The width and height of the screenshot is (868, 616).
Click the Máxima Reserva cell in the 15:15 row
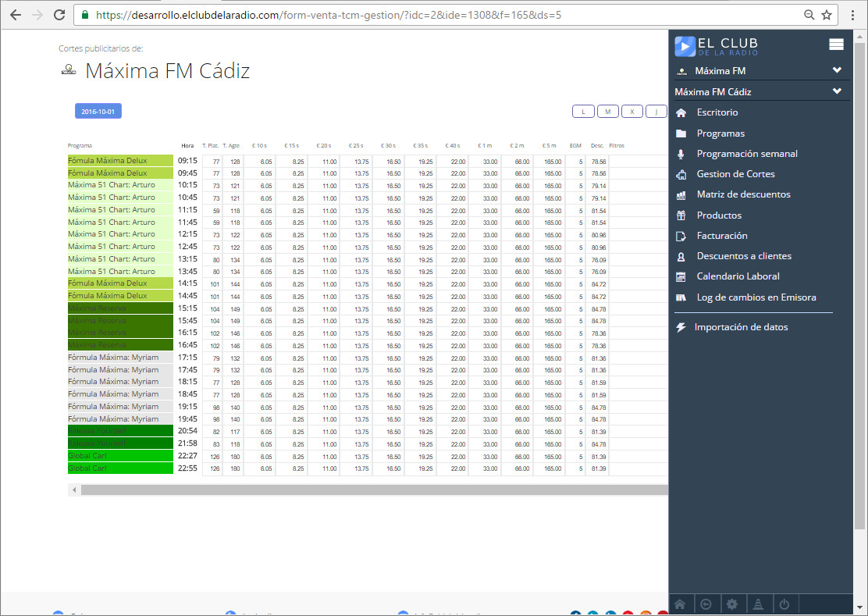pyautogui.click(x=120, y=308)
